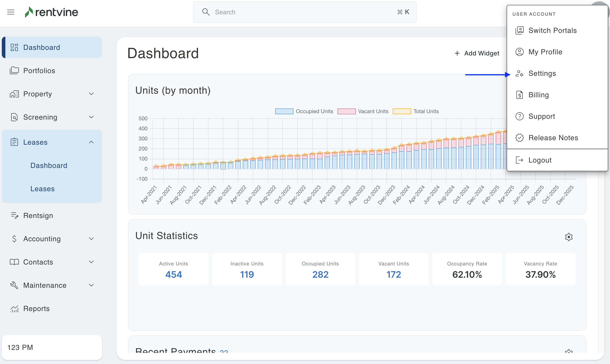
Task: Expand the Accounting sidebar section
Action: 91,239
